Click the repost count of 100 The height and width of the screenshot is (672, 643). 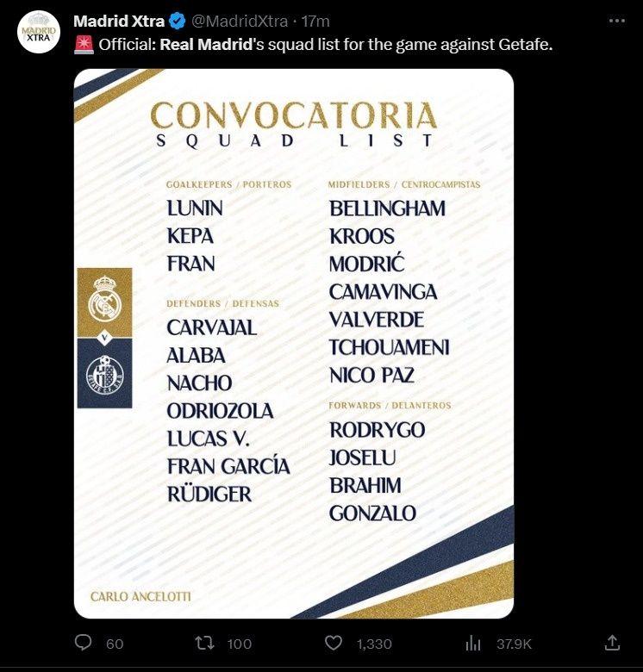pyautogui.click(x=240, y=644)
